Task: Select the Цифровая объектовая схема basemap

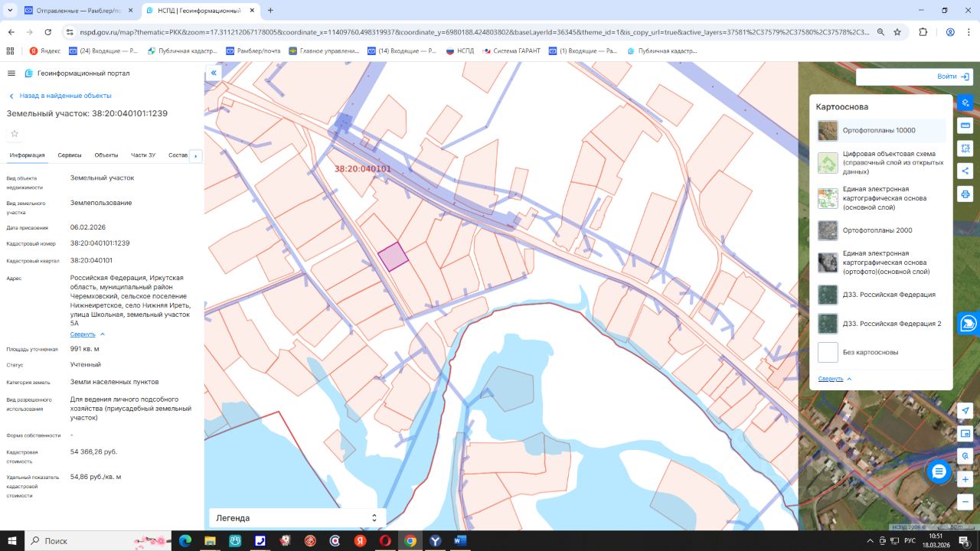Action: click(x=880, y=162)
